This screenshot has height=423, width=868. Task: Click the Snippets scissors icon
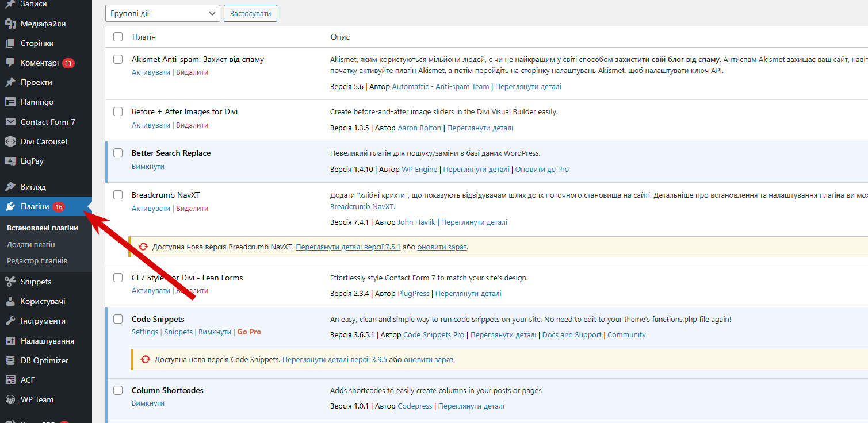[x=10, y=282]
